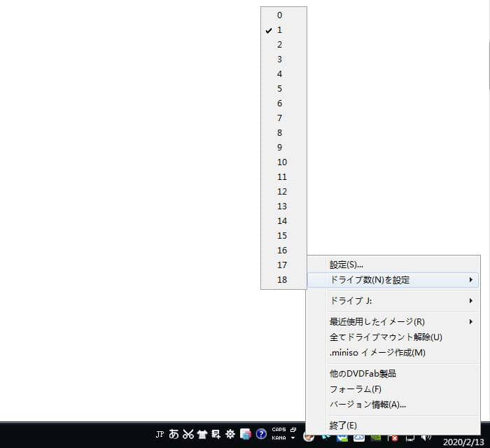The width and height of the screenshot is (490, 448).
Task: Open 最近使用したイメージ(R) submenu
Action: [393, 321]
